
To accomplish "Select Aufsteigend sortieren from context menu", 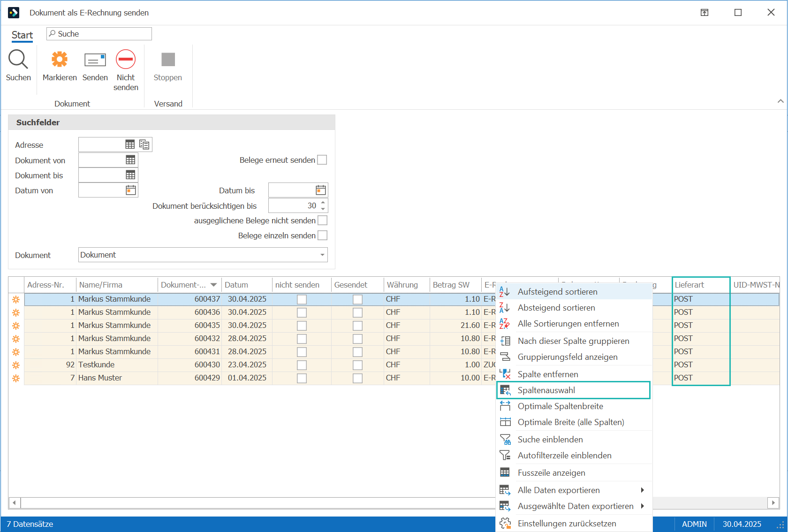I will pos(574,292).
